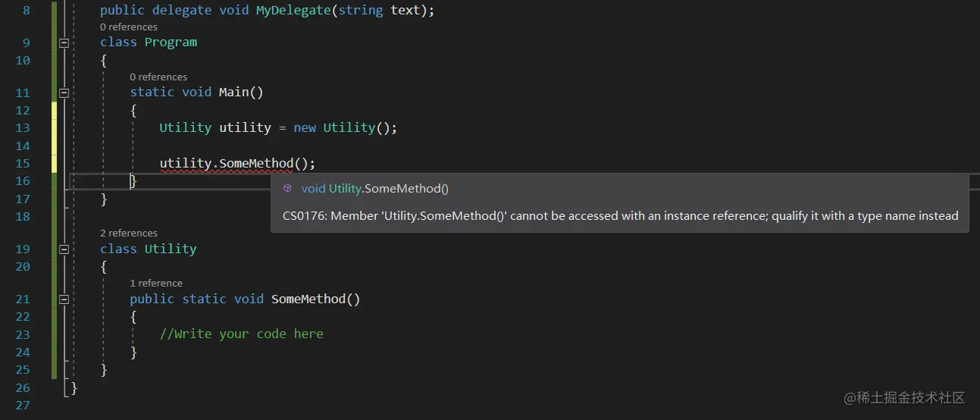This screenshot has height=420, width=980.
Task: Click line number 21 in the margin
Action: [x=22, y=299]
